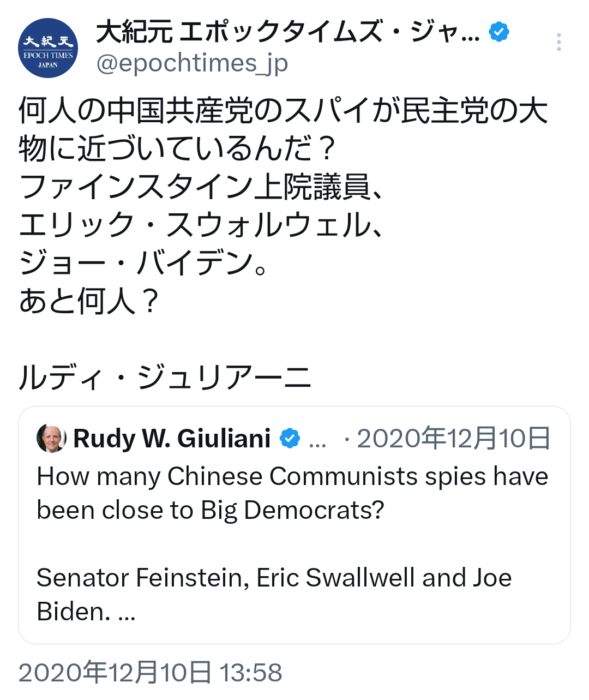Click the あと何人？ line of tweet
The height and width of the screenshot is (700, 589).
pos(89,301)
